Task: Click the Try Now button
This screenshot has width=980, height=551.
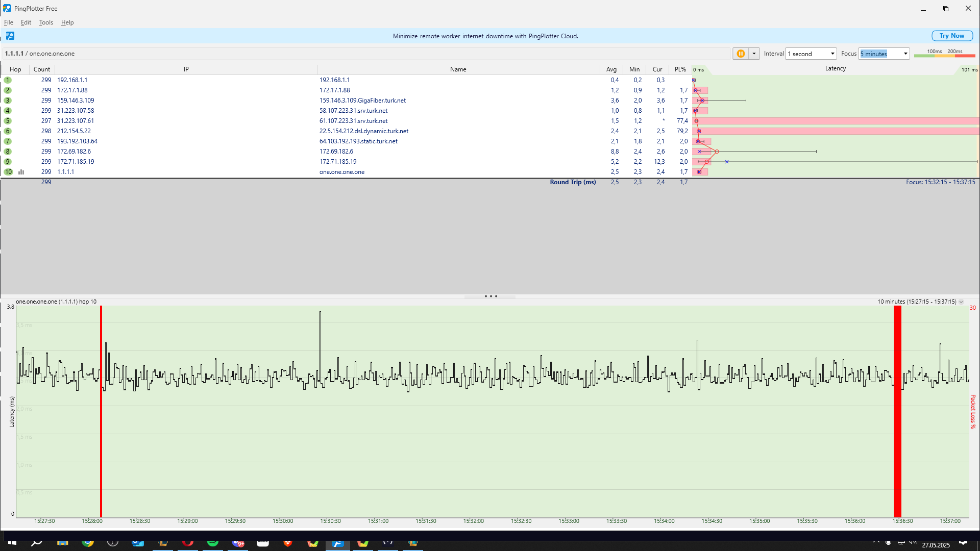Action: tap(952, 36)
